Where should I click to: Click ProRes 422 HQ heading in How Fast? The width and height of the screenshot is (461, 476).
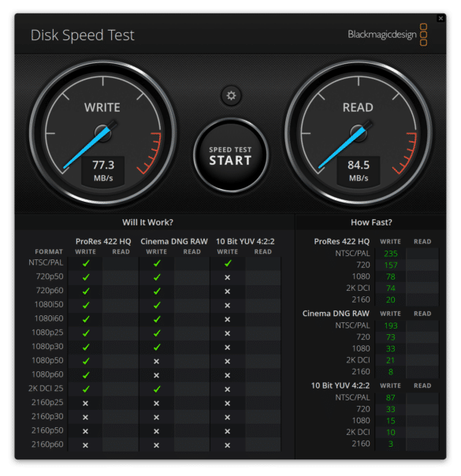(342, 241)
